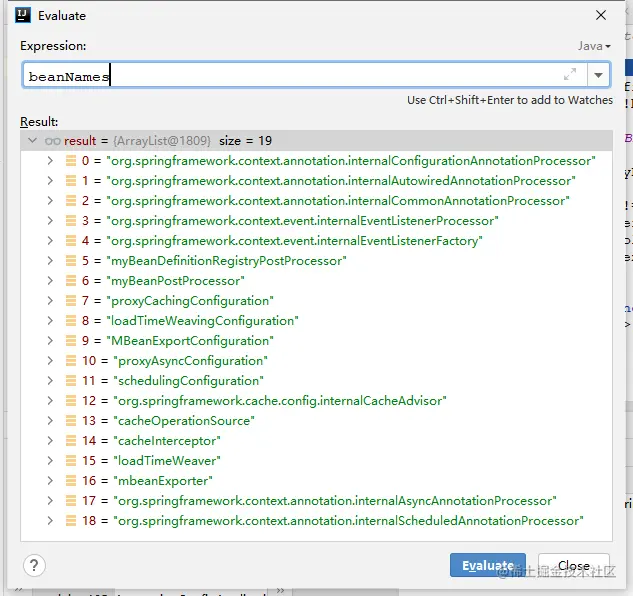Expand element 10 proxyAsyncConfiguration

point(50,361)
